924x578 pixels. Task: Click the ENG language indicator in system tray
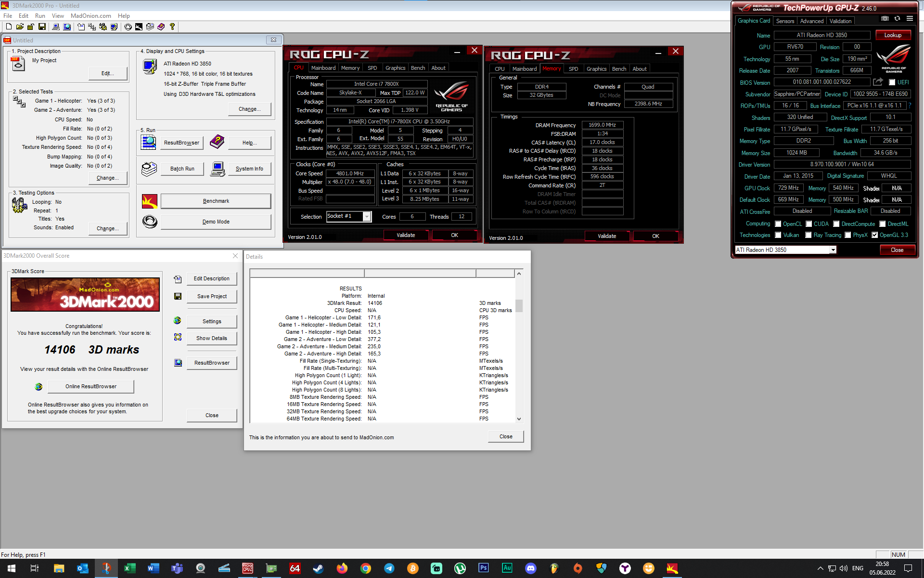click(858, 568)
